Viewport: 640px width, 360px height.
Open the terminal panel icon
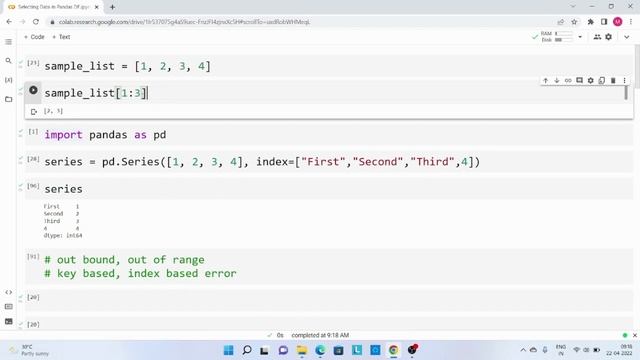(8, 321)
